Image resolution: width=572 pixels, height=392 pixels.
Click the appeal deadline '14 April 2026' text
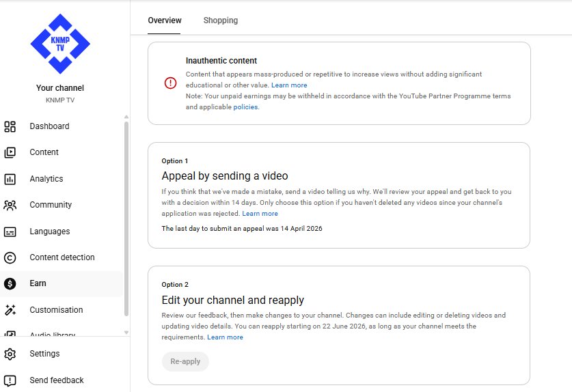[301, 229]
